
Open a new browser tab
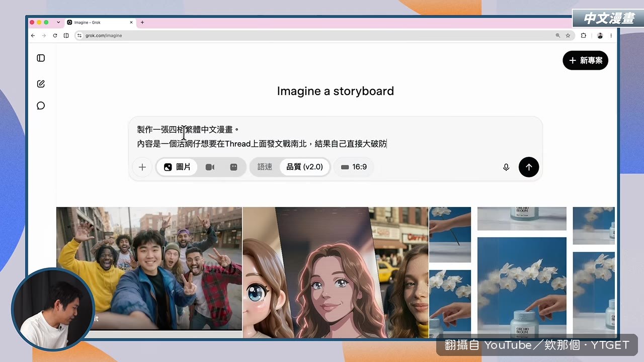coord(142,22)
